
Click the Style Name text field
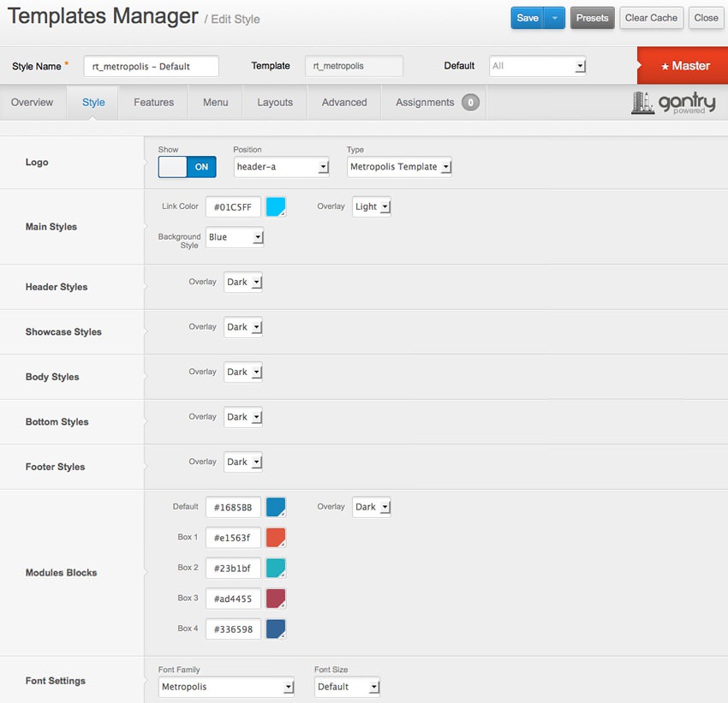coord(151,66)
